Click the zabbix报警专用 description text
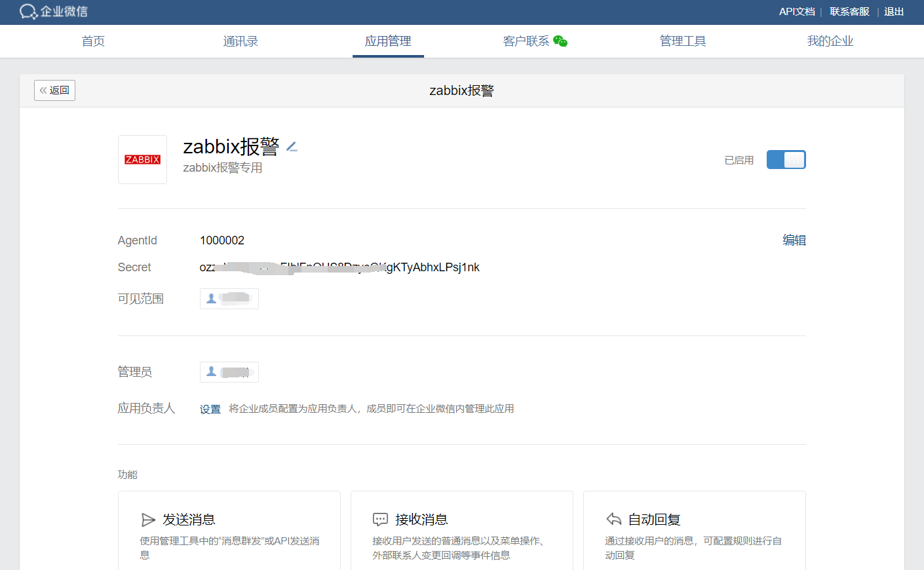This screenshot has width=924, height=570. click(x=223, y=168)
